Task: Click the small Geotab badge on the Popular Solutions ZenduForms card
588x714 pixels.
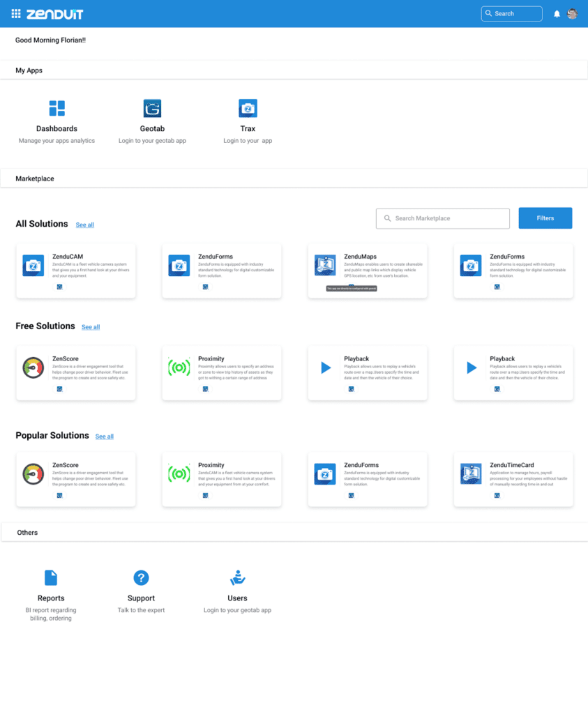Action: click(351, 496)
